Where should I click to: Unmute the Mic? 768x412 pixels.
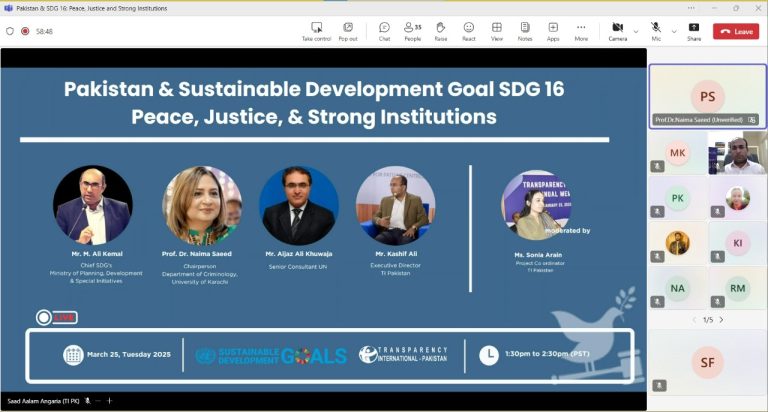656,29
